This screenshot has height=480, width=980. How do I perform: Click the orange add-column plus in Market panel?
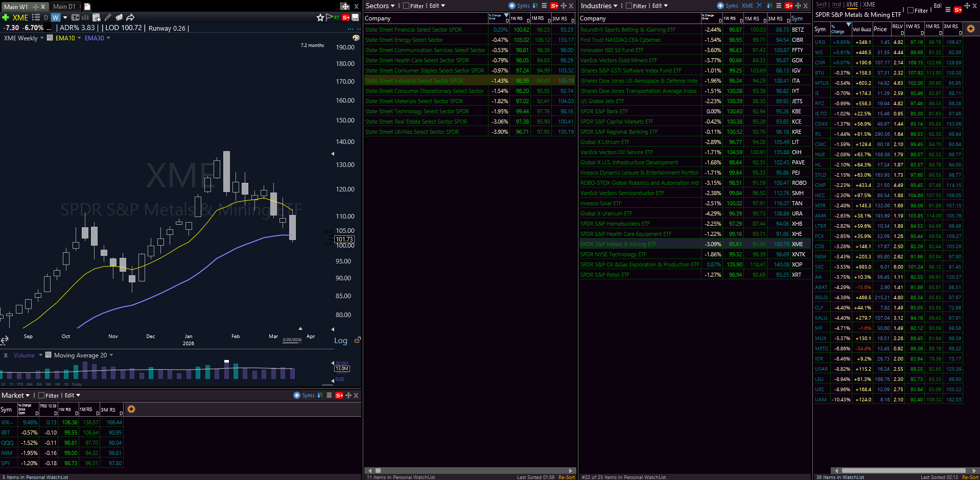tap(131, 409)
